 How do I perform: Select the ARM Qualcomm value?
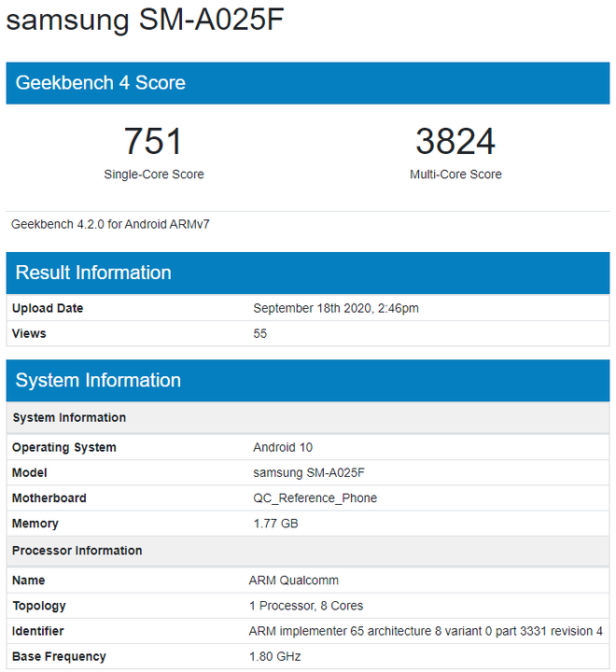(293, 581)
